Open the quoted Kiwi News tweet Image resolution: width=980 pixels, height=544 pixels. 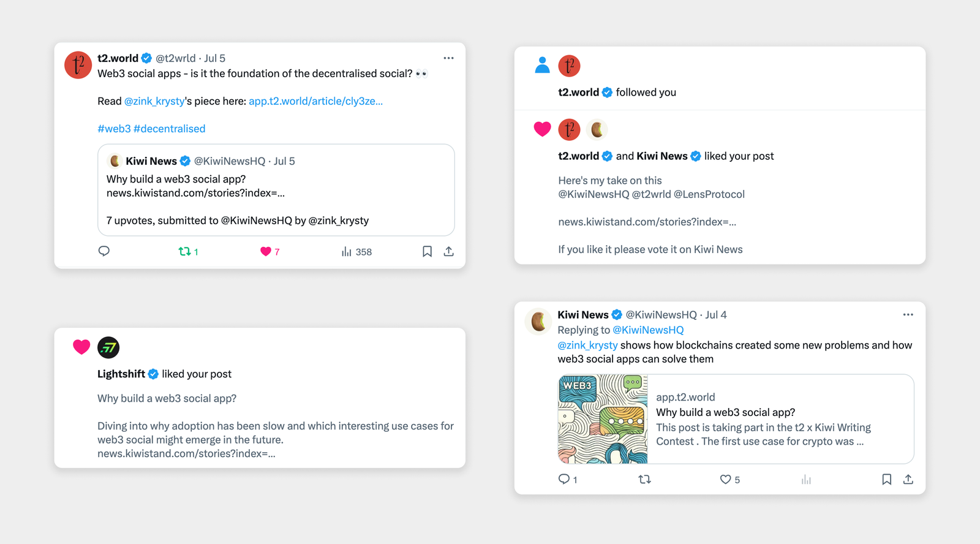[276, 190]
